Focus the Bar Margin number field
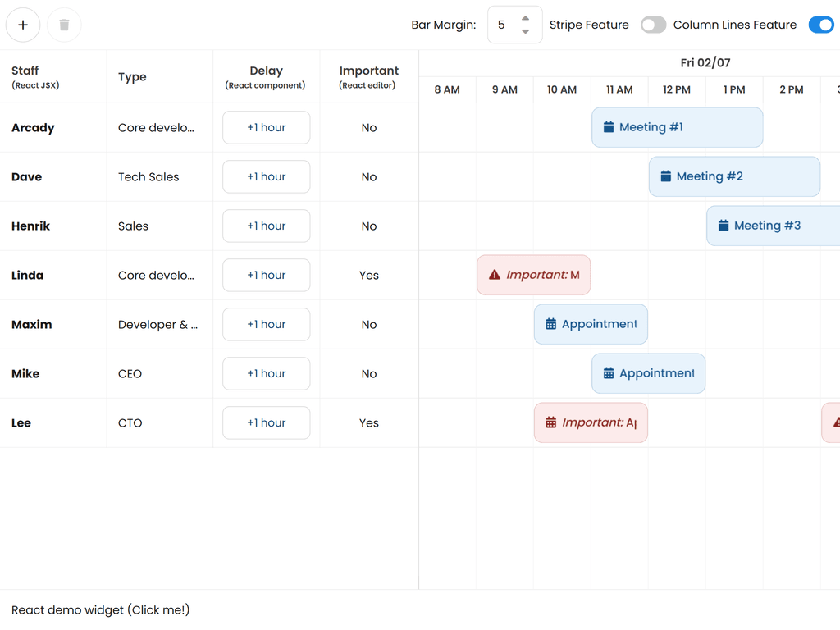This screenshot has width=840, height=630. pos(502,25)
